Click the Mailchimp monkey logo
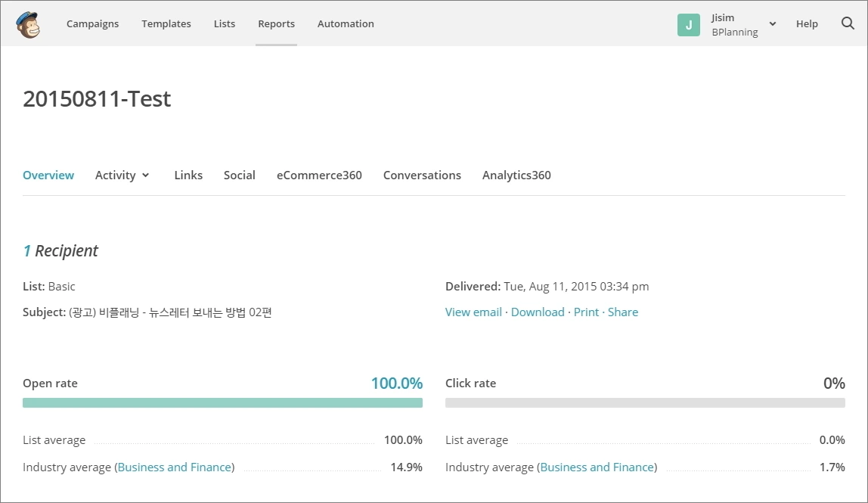The width and height of the screenshot is (868, 503). coord(28,24)
